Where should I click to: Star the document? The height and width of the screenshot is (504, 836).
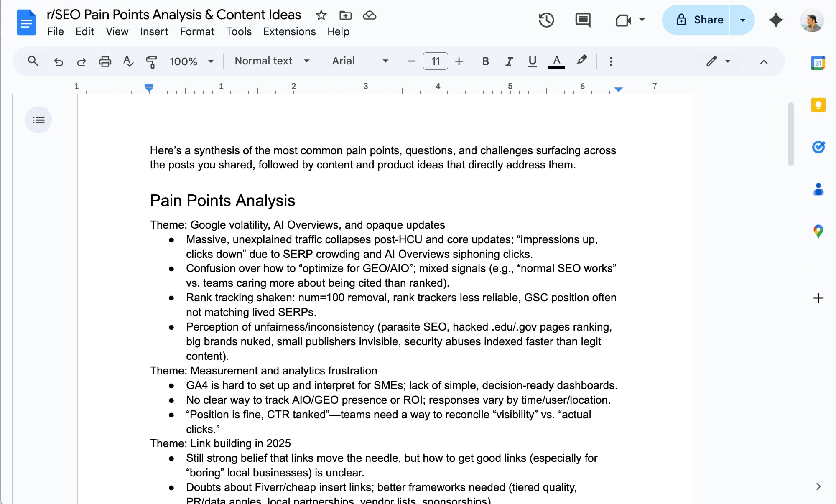[x=321, y=15]
